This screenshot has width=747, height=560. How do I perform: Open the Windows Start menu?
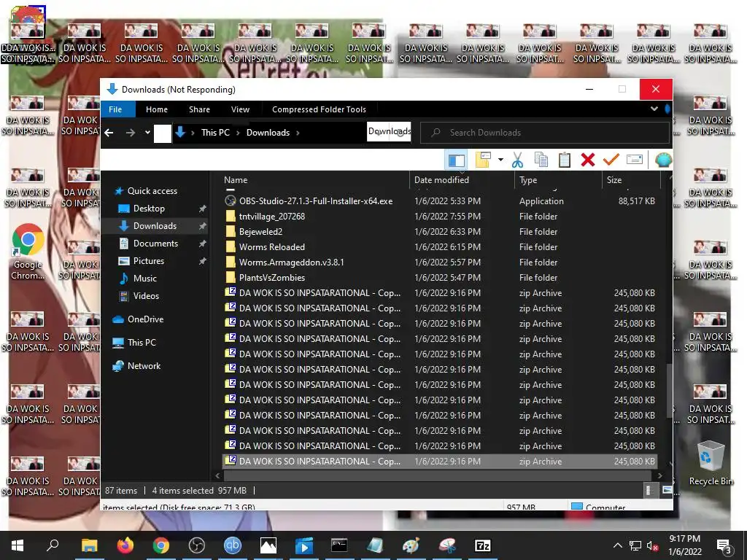[18, 545]
